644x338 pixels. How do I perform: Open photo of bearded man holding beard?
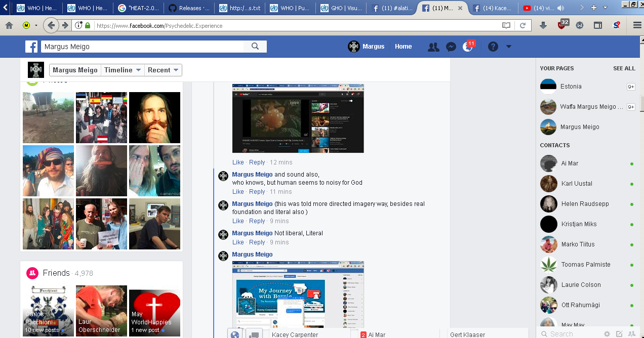tap(154, 117)
